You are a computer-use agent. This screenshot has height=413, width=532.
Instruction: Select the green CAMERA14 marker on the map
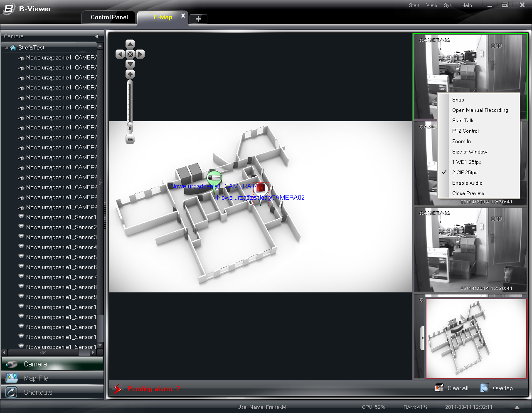pyautogui.click(x=214, y=179)
